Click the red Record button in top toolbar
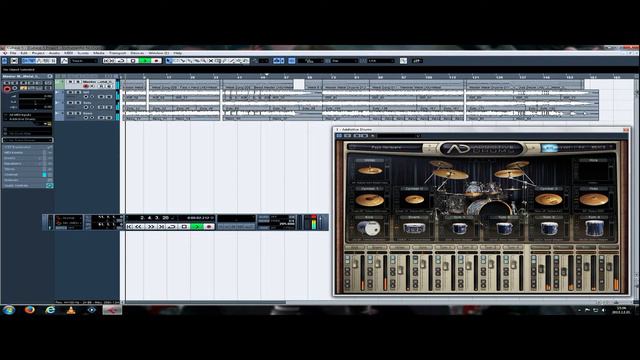The width and height of the screenshot is (640, 360). 156,61
